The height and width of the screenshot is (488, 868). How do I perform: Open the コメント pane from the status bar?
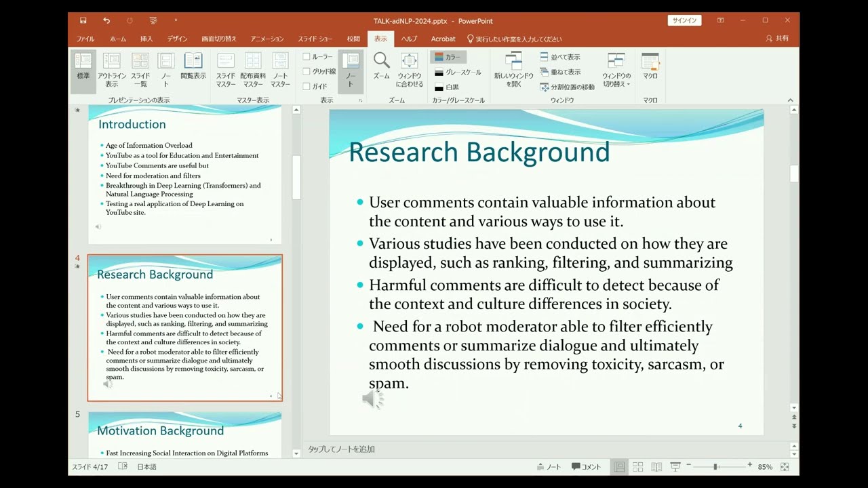click(x=587, y=467)
